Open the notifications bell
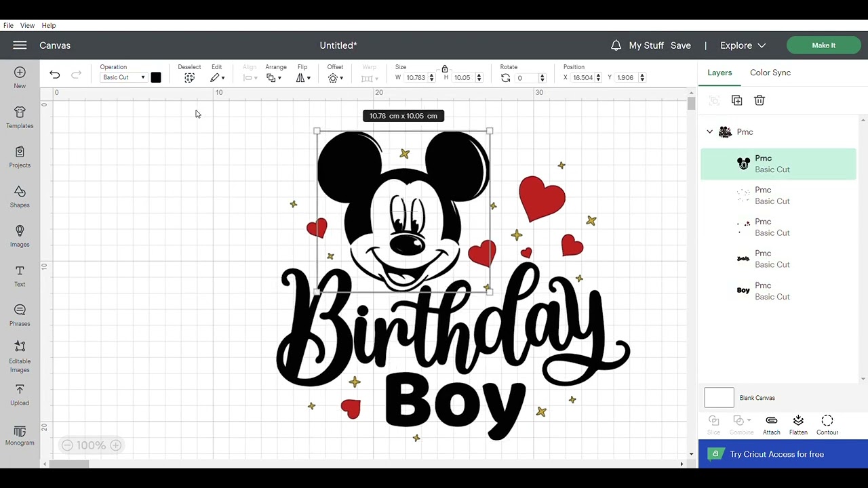The image size is (868, 488). (x=616, y=45)
